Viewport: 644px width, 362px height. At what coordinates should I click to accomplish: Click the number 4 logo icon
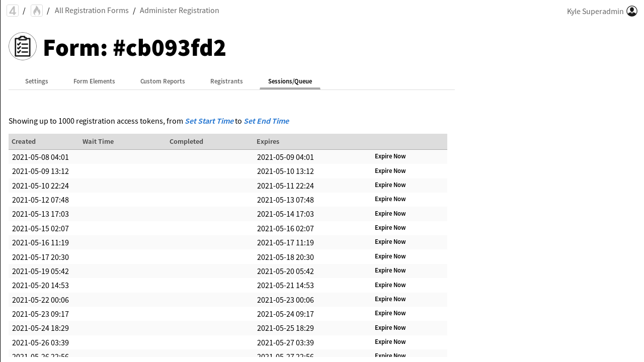13,11
